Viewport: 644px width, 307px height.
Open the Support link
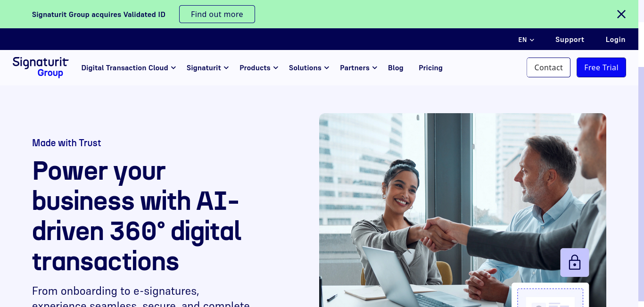coord(570,40)
